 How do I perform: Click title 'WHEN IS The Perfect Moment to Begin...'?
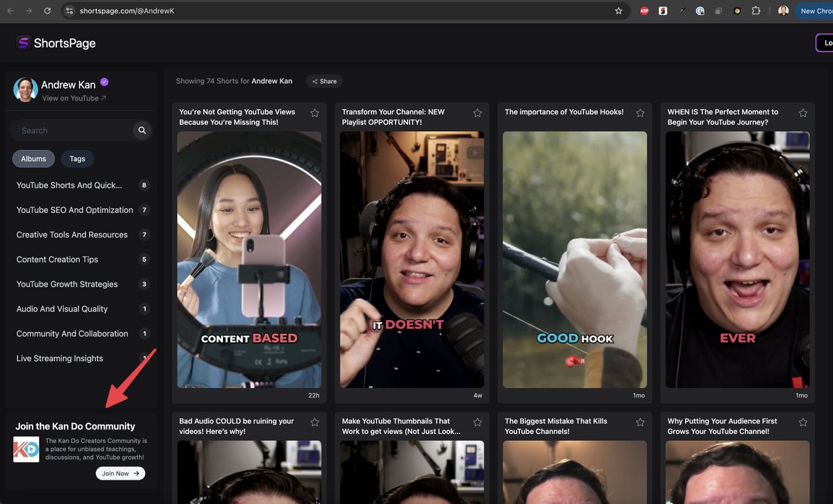click(723, 117)
